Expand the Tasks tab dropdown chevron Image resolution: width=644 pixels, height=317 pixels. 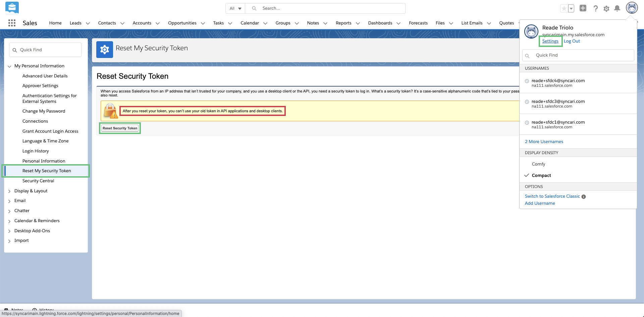pyautogui.click(x=230, y=23)
